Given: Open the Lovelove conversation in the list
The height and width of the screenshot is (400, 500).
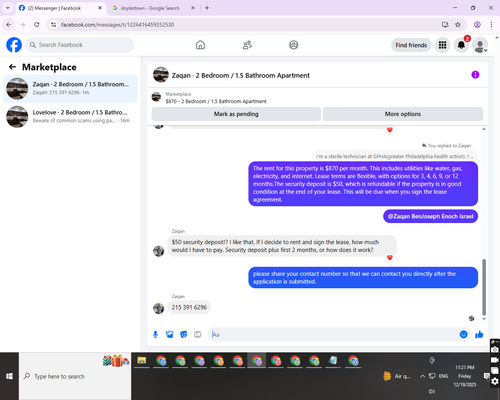Looking at the screenshot, I should click(70, 117).
